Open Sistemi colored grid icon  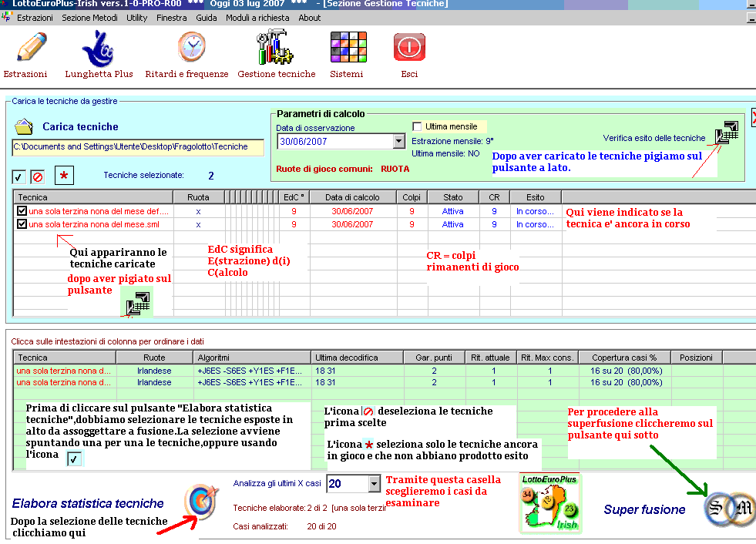348,47
